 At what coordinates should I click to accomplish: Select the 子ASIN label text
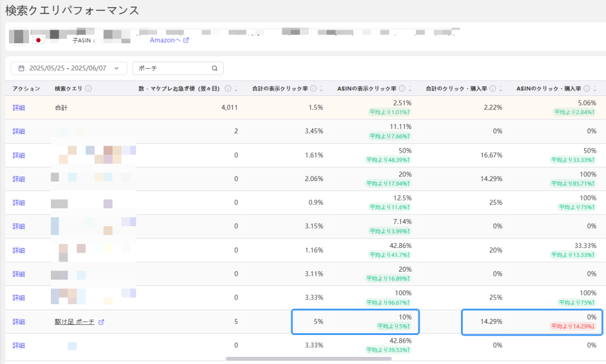83,40
